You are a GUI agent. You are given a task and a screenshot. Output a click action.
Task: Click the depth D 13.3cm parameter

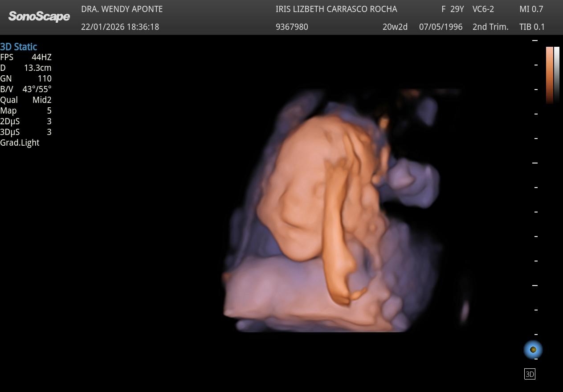[26, 68]
